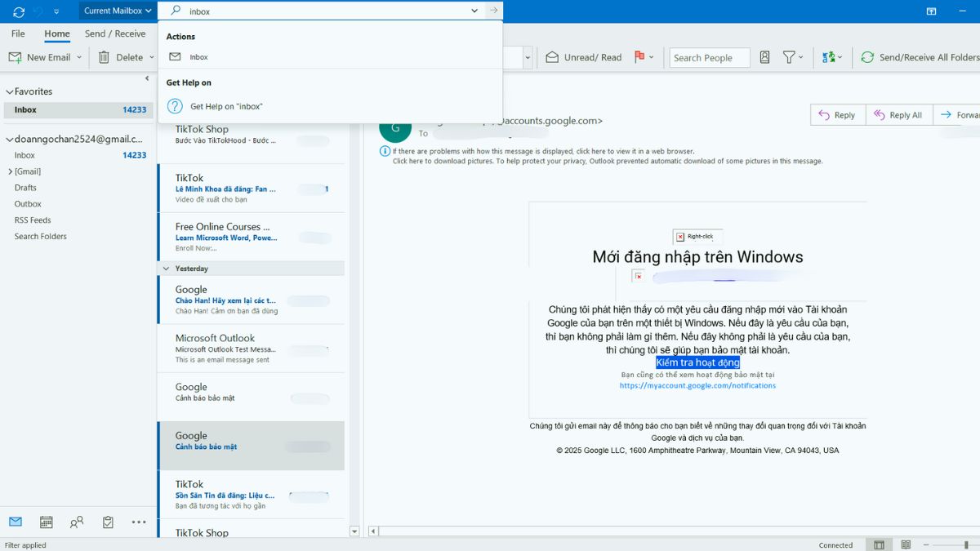The image size is (980, 551).
Task: Click the Search People input field
Action: click(x=709, y=57)
